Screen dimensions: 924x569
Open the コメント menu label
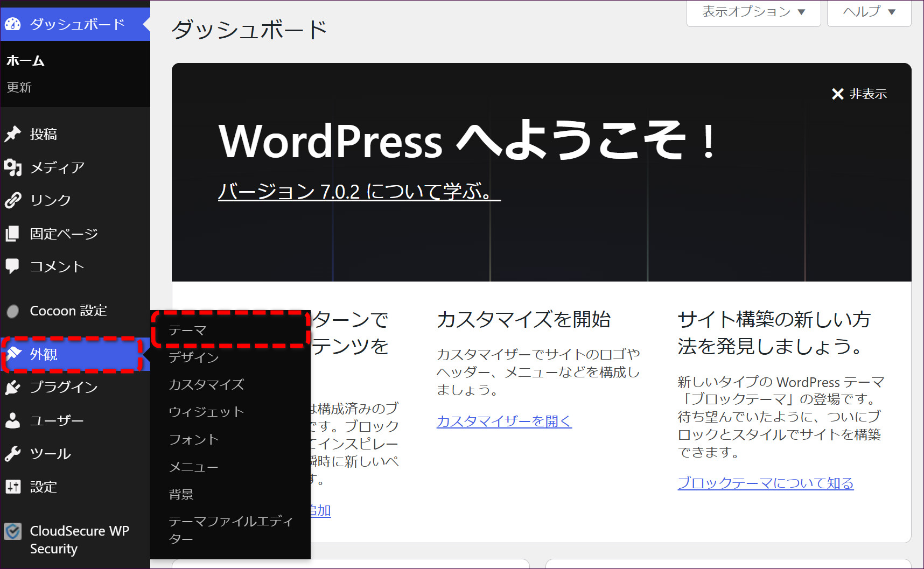[57, 266]
